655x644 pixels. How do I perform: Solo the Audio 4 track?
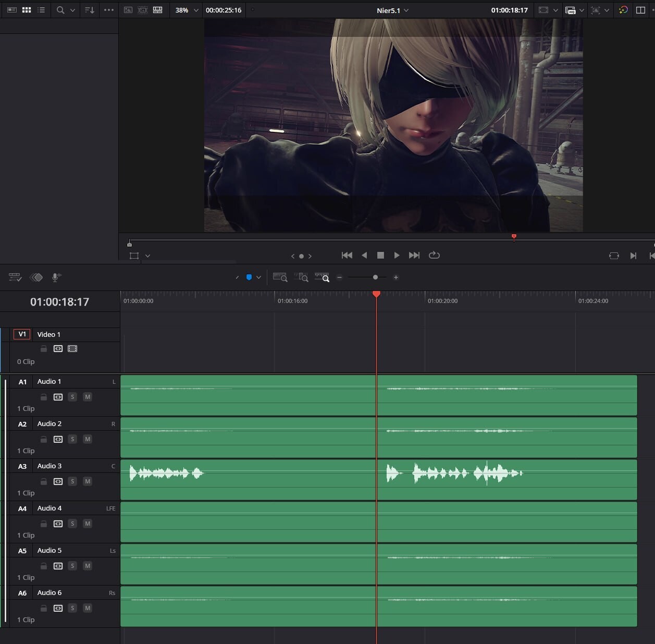click(x=72, y=524)
